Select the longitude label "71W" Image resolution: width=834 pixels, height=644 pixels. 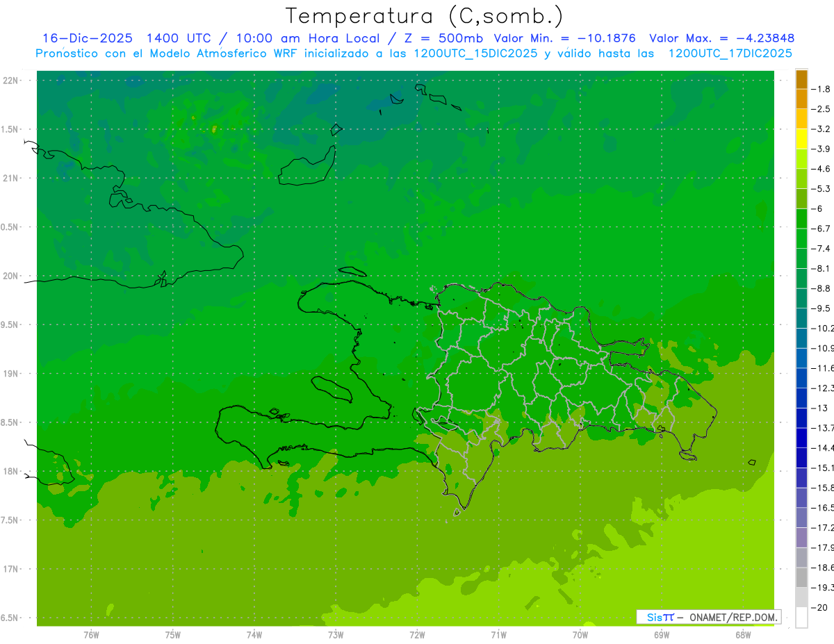point(498,635)
